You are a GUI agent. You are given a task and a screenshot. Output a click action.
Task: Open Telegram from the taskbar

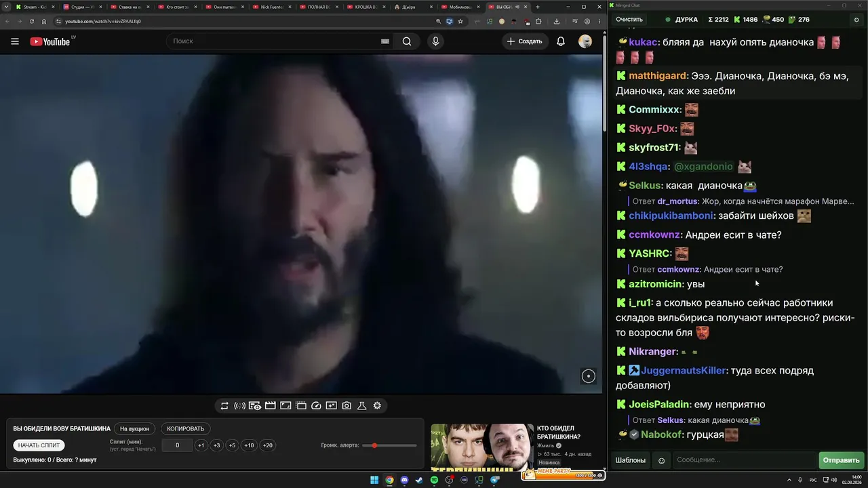click(494, 480)
